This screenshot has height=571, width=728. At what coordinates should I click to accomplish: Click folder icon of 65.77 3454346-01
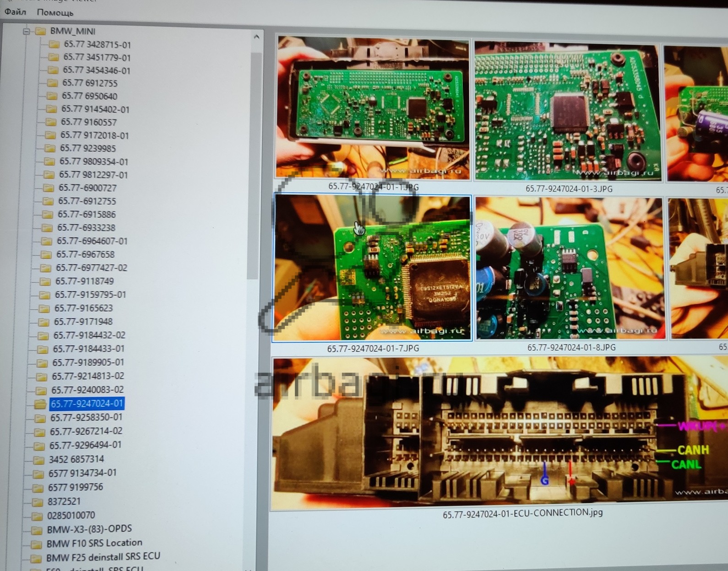(54, 70)
